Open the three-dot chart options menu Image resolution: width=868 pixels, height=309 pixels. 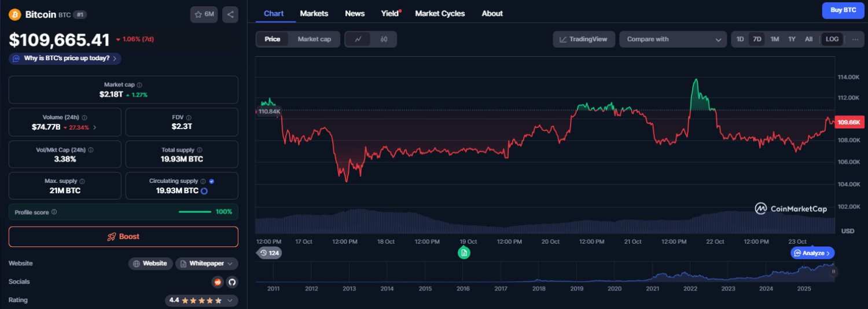[855, 39]
